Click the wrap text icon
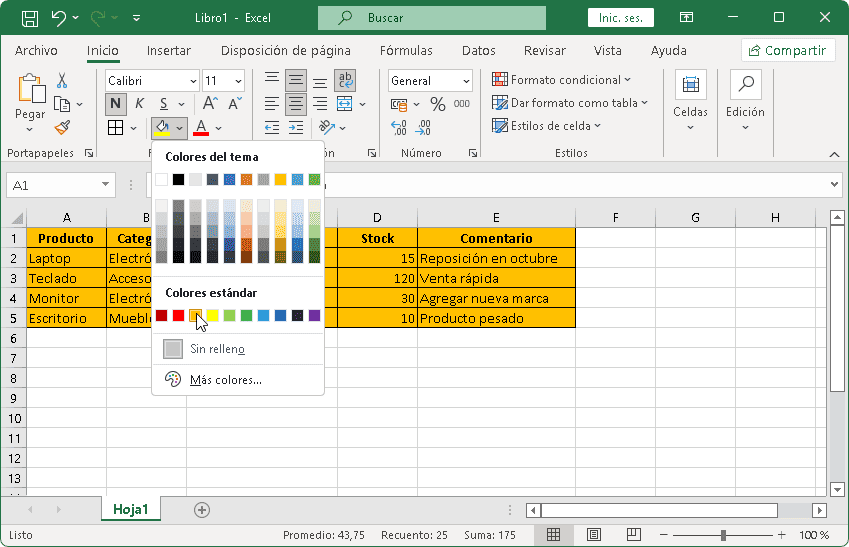The height and width of the screenshot is (547, 849). click(345, 81)
